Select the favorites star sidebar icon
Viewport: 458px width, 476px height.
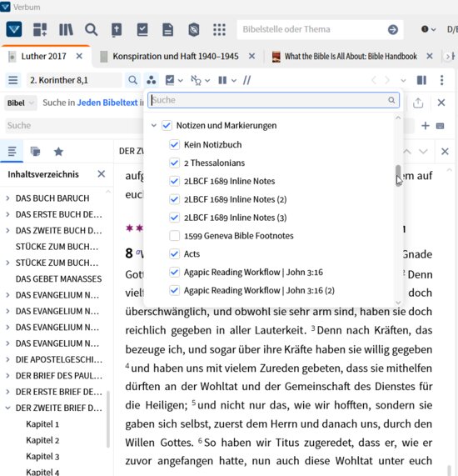click(58, 151)
